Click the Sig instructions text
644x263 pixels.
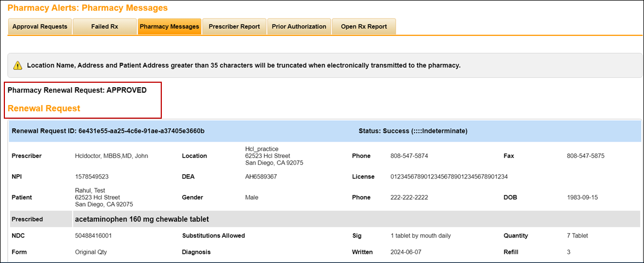click(x=421, y=236)
